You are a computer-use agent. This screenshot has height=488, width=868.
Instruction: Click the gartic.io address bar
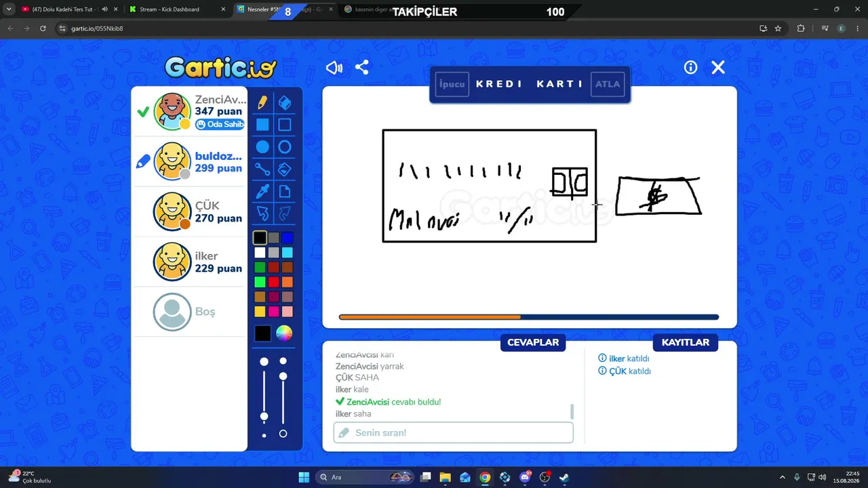[407, 28]
